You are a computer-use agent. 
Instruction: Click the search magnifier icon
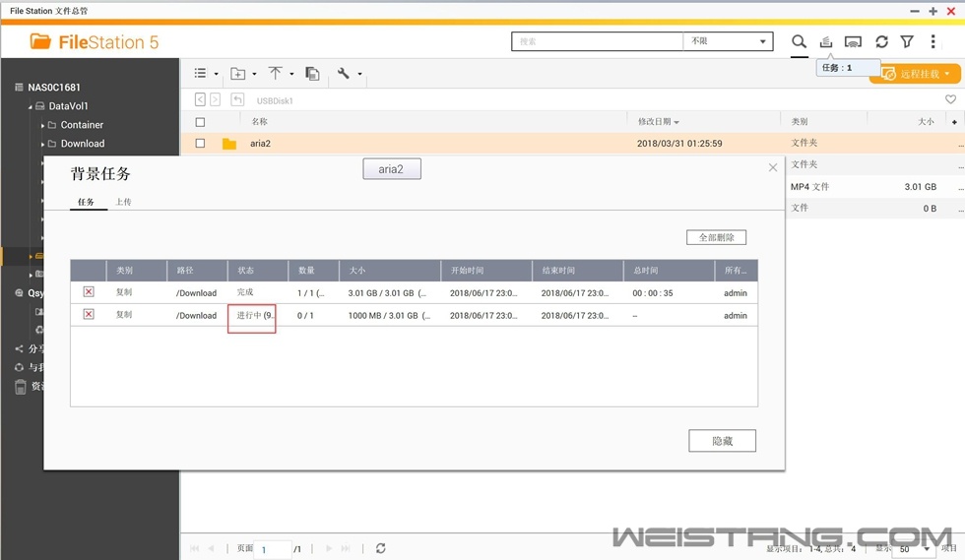(x=799, y=41)
